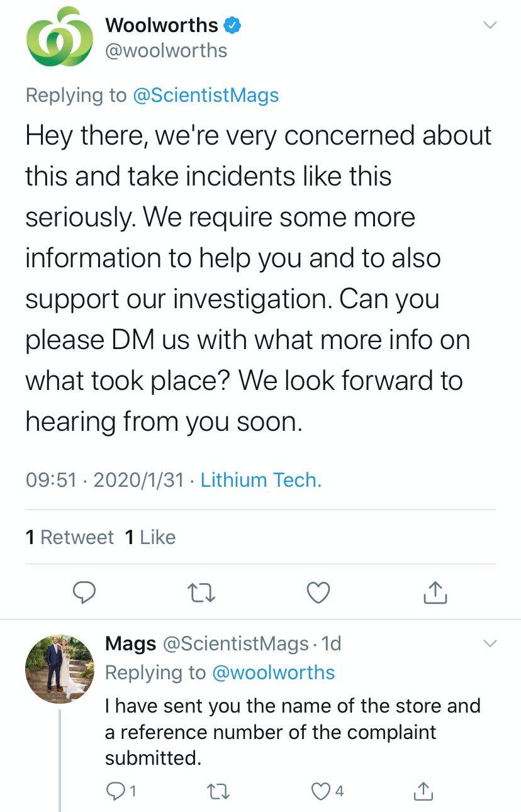The height and width of the screenshot is (812, 521).
Task: Open the @ScientistMags mention link
Action: point(206,95)
